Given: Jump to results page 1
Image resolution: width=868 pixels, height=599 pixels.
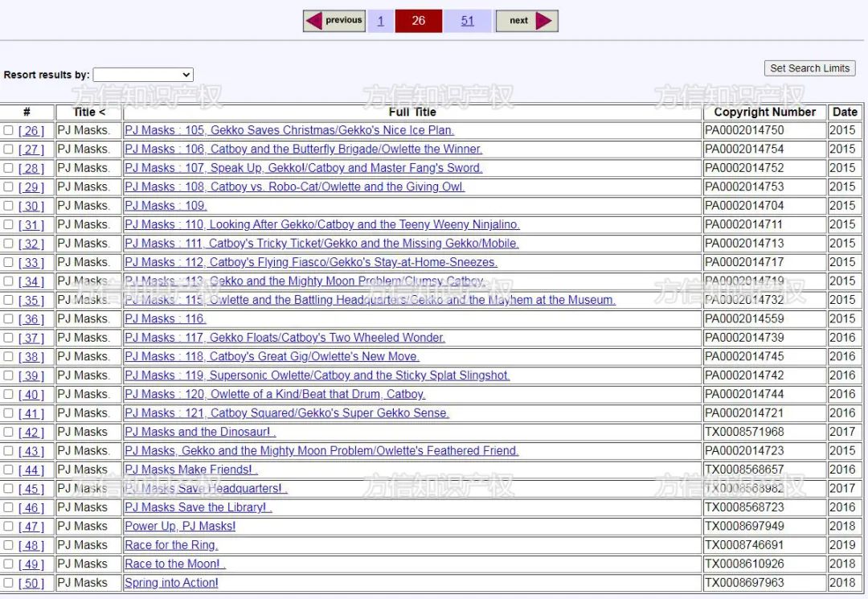Looking at the screenshot, I should [380, 21].
